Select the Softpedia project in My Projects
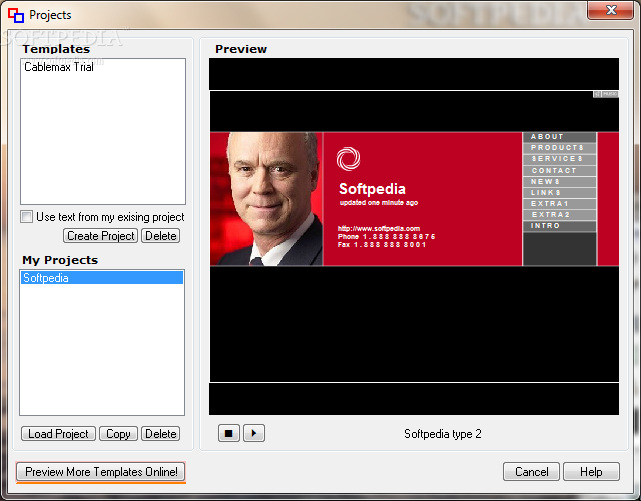 tap(102, 278)
